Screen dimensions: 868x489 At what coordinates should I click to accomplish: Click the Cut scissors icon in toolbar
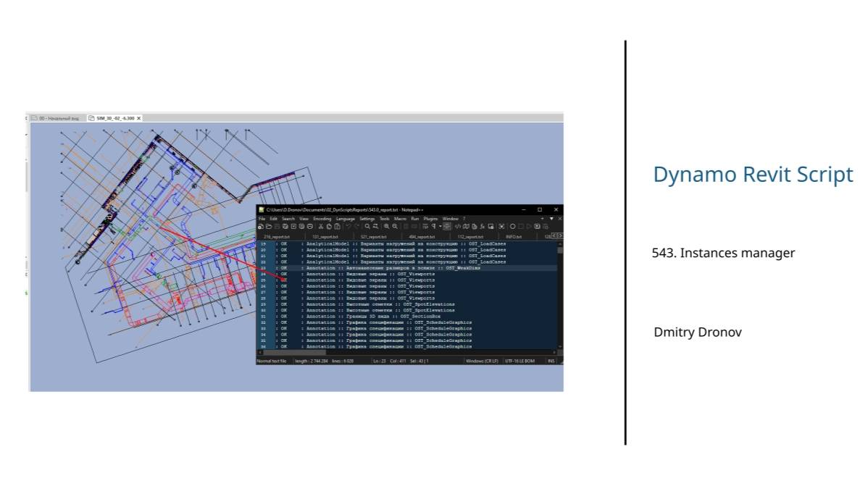point(320,227)
